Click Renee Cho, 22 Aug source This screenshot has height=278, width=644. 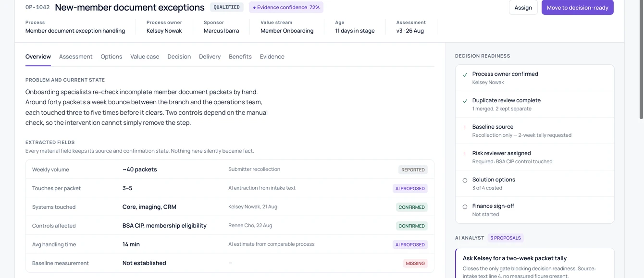(x=250, y=225)
